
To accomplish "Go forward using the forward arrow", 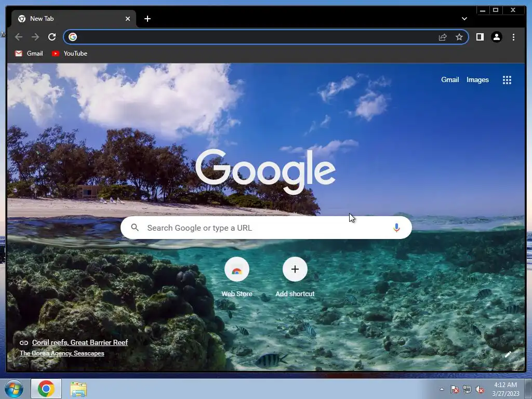I will (x=35, y=37).
